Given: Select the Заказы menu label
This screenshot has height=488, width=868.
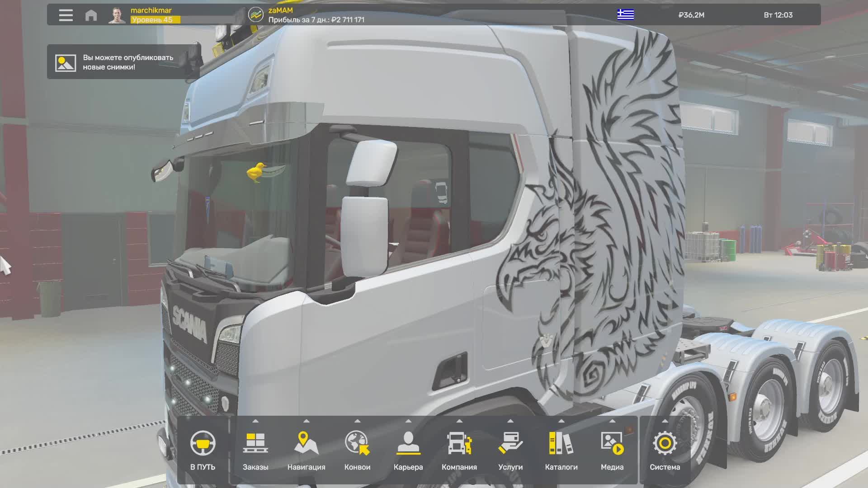Looking at the screenshot, I should (x=255, y=467).
